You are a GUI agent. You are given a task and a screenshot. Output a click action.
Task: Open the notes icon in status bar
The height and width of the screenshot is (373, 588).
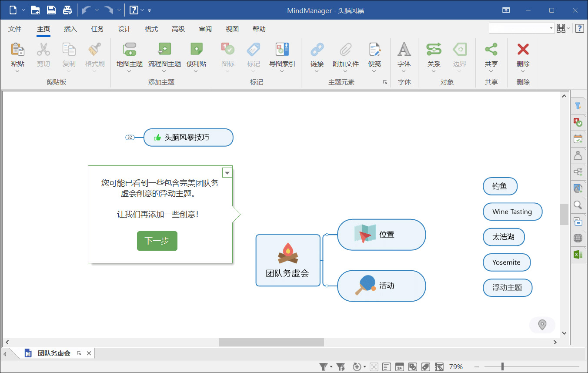[x=386, y=366]
